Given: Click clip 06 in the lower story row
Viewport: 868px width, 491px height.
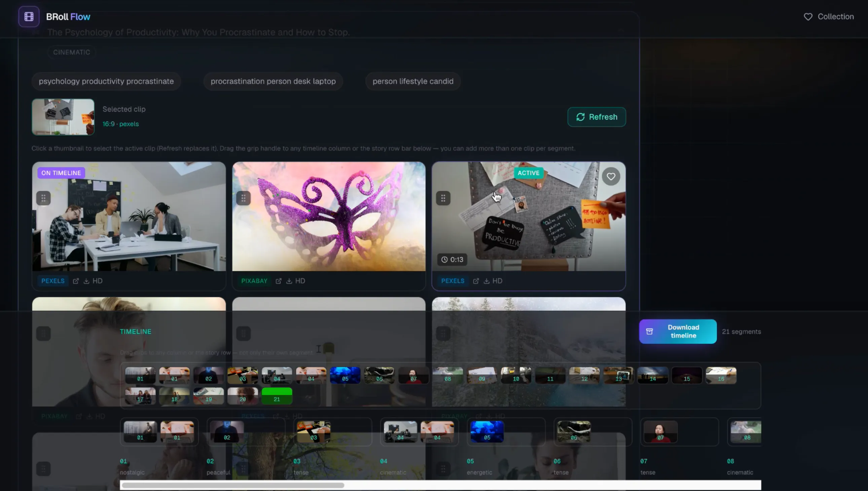Looking at the screenshot, I should point(574,432).
